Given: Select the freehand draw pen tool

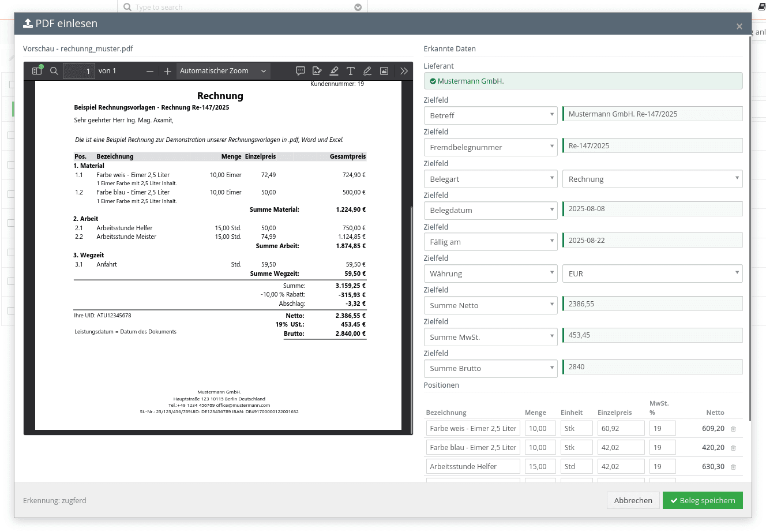Looking at the screenshot, I should 367,71.
